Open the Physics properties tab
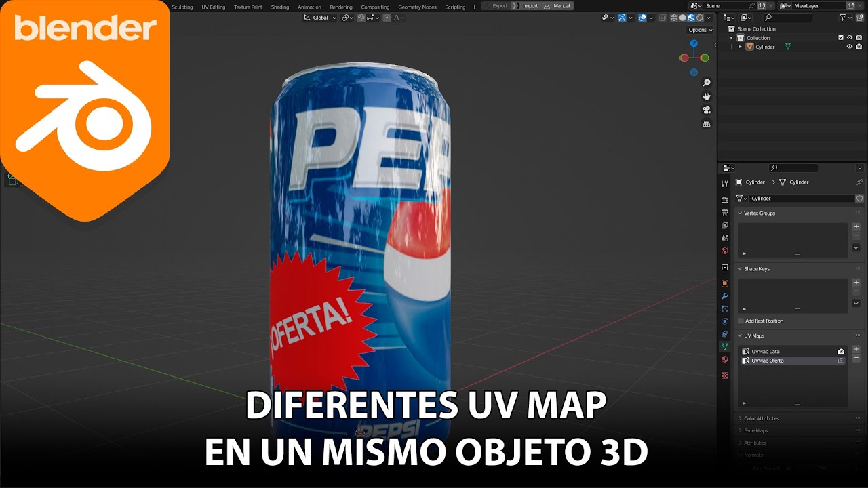This screenshot has height=488, width=868. 724,321
